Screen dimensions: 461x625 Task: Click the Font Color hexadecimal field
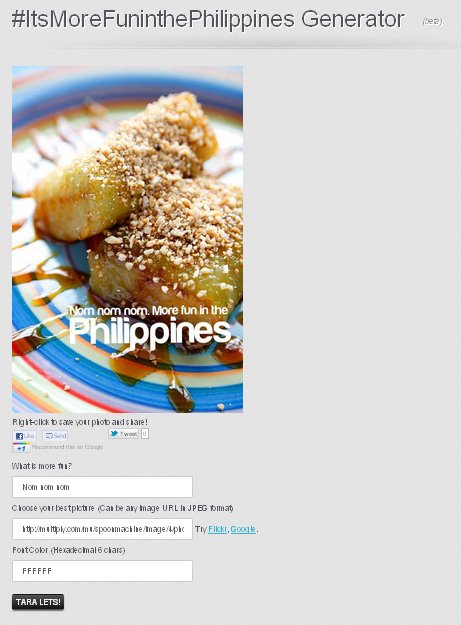(102, 571)
